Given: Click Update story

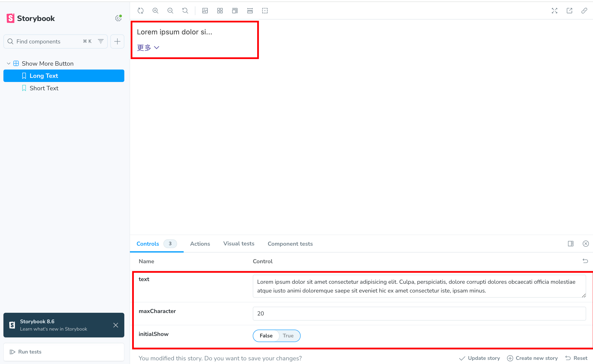Looking at the screenshot, I should pos(480,358).
